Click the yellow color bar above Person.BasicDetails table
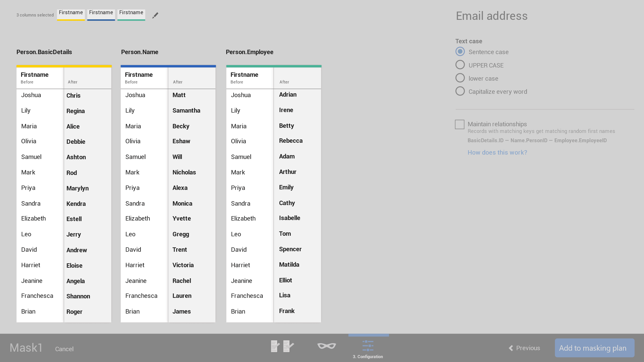Image resolution: width=644 pixels, height=362 pixels. pos(64,66)
